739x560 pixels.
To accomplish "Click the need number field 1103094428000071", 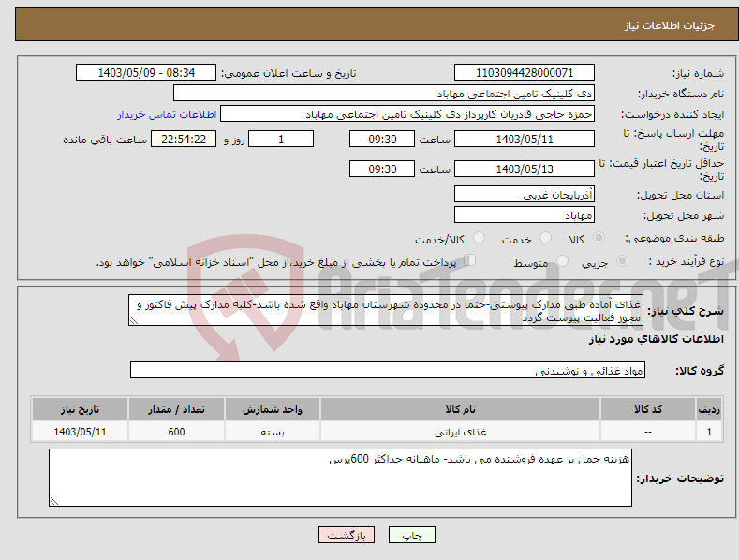I will pos(525,73).
